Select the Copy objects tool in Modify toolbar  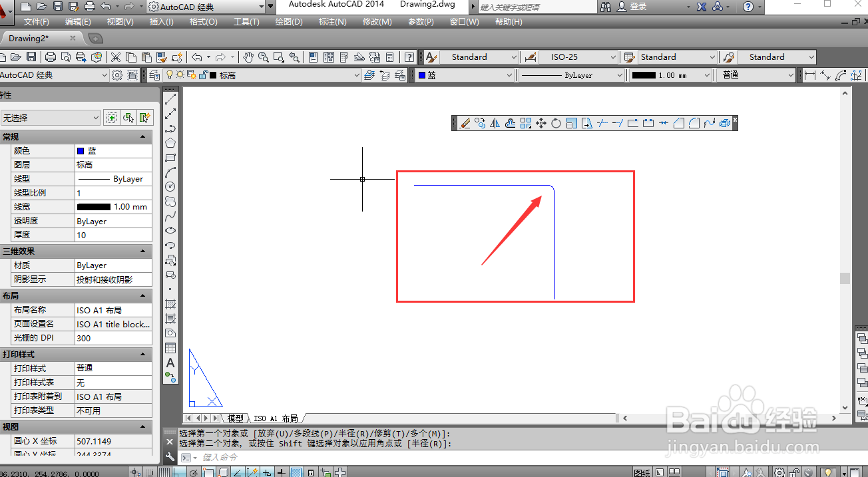pos(480,123)
